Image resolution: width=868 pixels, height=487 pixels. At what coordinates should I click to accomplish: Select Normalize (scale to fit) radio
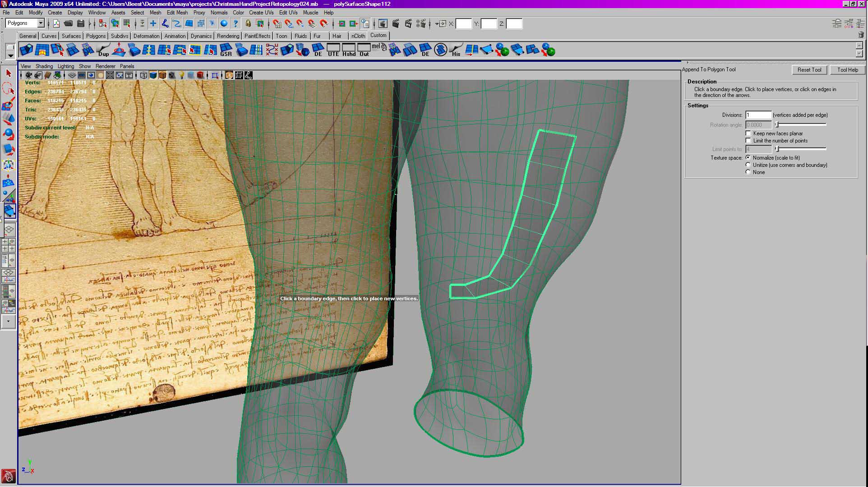pyautogui.click(x=748, y=158)
